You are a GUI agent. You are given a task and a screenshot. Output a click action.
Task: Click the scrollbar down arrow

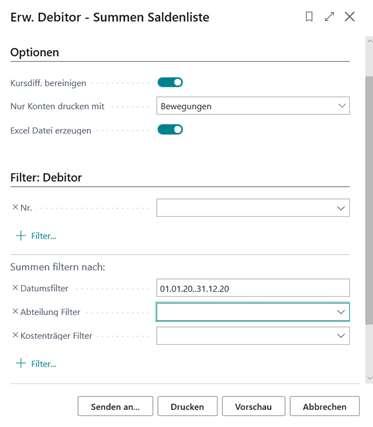[x=369, y=378]
